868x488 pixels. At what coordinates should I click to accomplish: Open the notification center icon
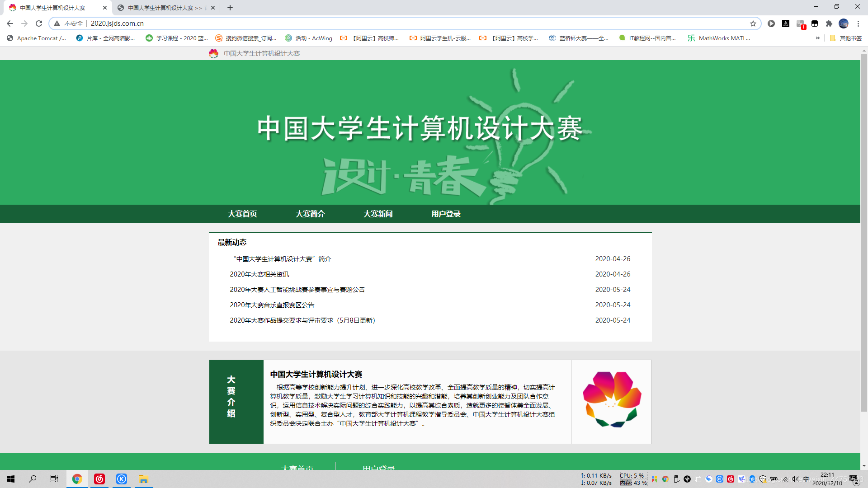[854, 479]
